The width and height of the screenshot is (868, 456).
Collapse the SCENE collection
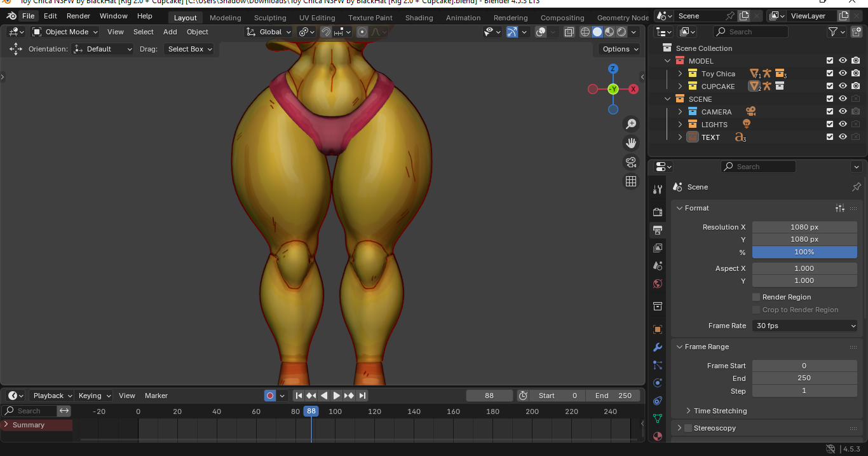(x=667, y=99)
